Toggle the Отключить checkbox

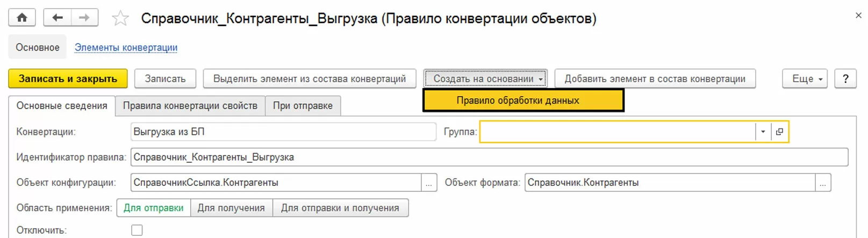[137, 230]
